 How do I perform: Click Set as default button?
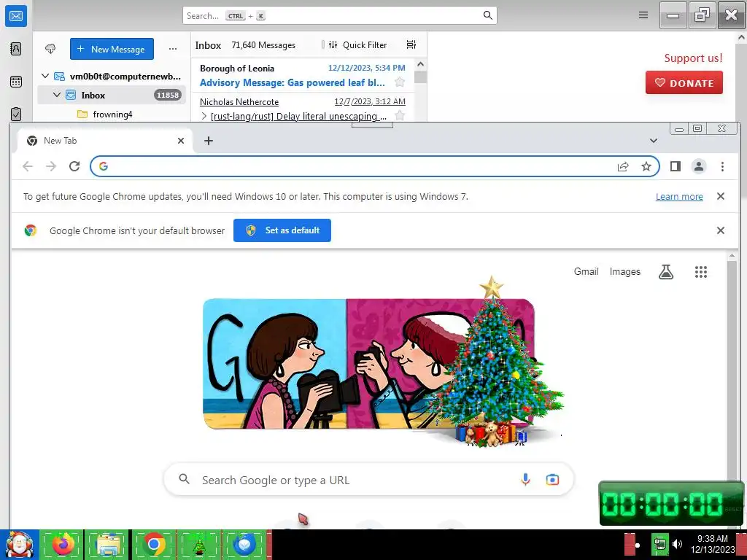[x=282, y=230]
